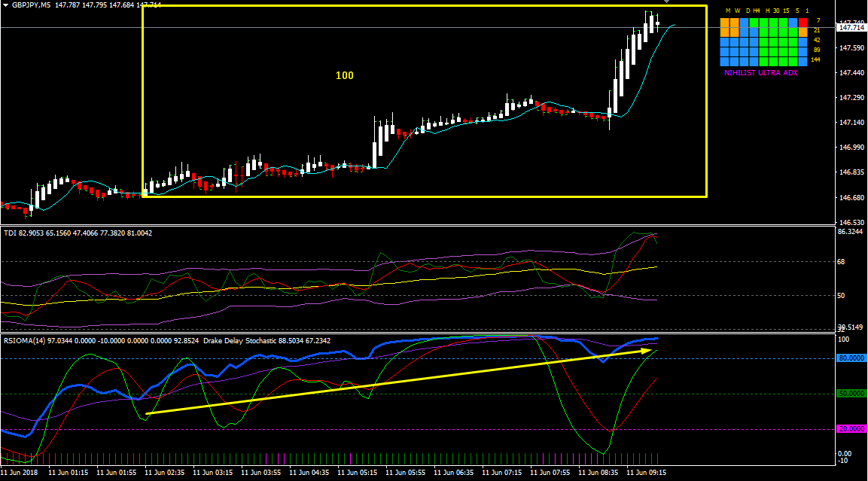The image size is (868, 481).
Task: Click the 146.835 price axis label
Action: point(852,172)
